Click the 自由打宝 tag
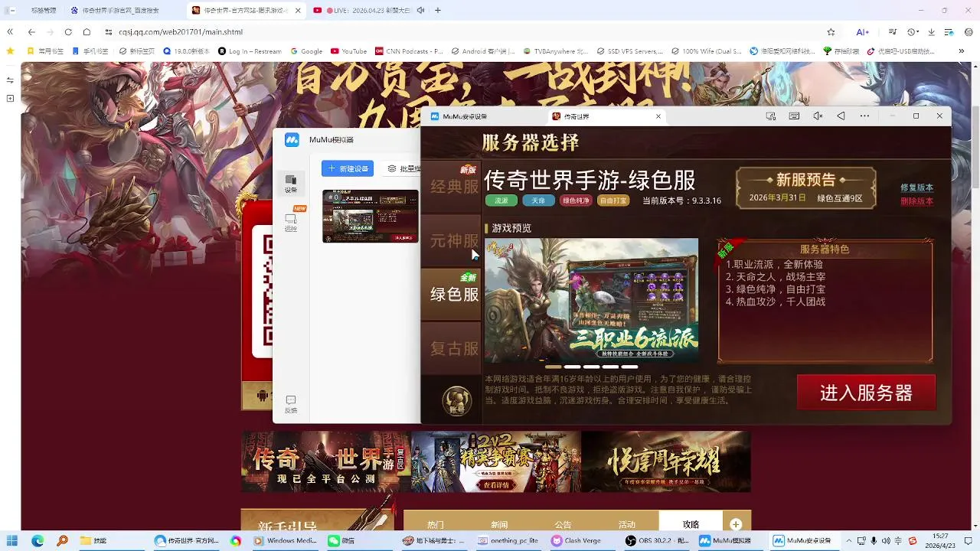 click(612, 201)
